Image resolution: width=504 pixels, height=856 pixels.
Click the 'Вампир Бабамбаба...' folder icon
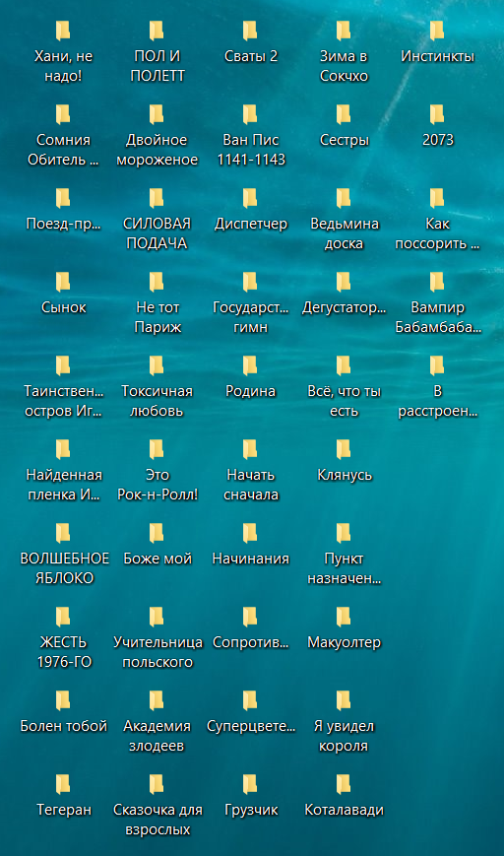pyautogui.click(x=437, y=283)
